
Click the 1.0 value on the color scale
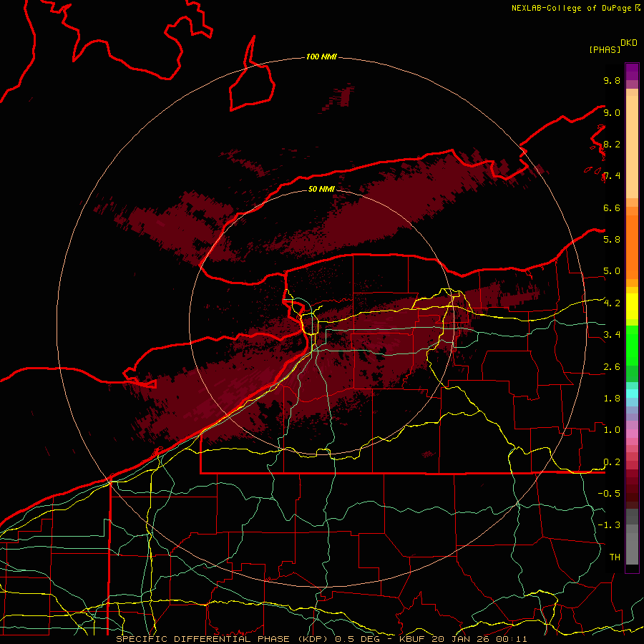[x=612, y=430]
